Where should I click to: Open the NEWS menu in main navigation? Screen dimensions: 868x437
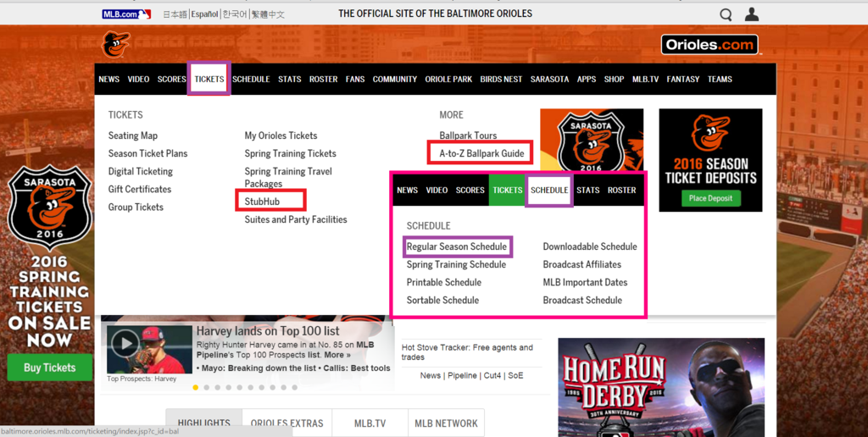coord(109,79)
